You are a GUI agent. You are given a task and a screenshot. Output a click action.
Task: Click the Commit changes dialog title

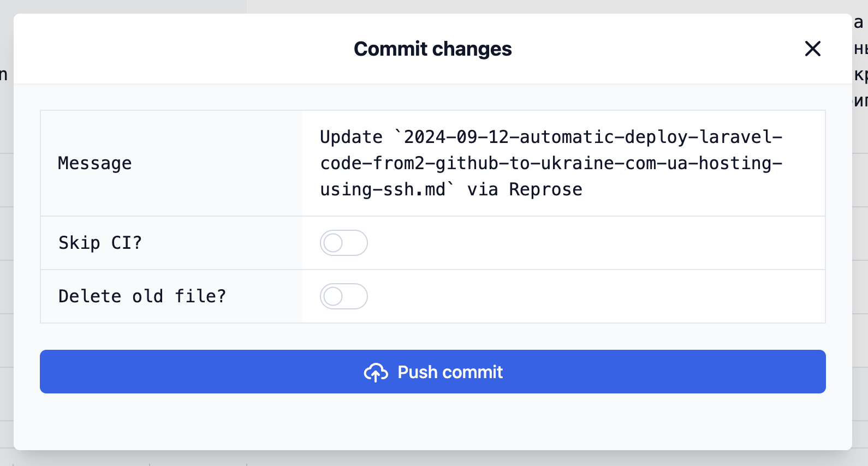click(433, 49)
